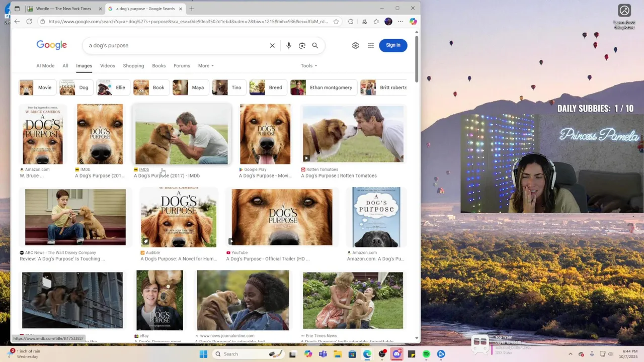Open Windows Start menu
644x362 pixels.
[x=203, y=354]
